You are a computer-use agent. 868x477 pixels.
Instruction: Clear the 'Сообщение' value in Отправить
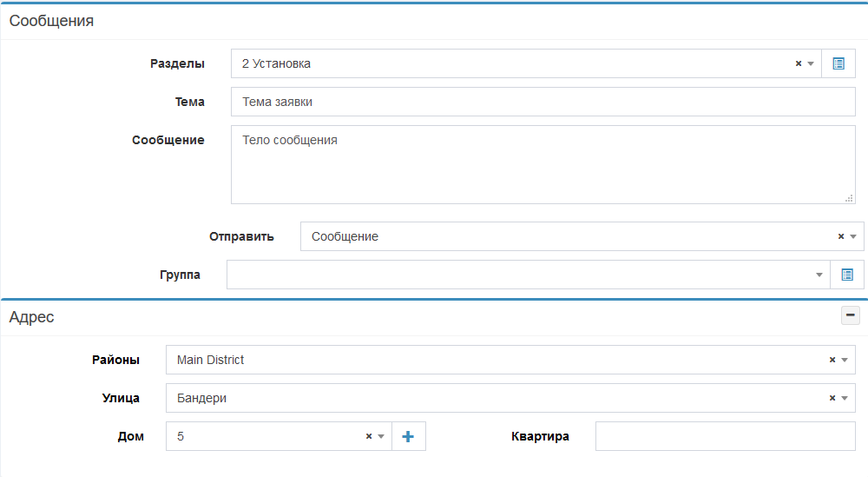point(840,236)
